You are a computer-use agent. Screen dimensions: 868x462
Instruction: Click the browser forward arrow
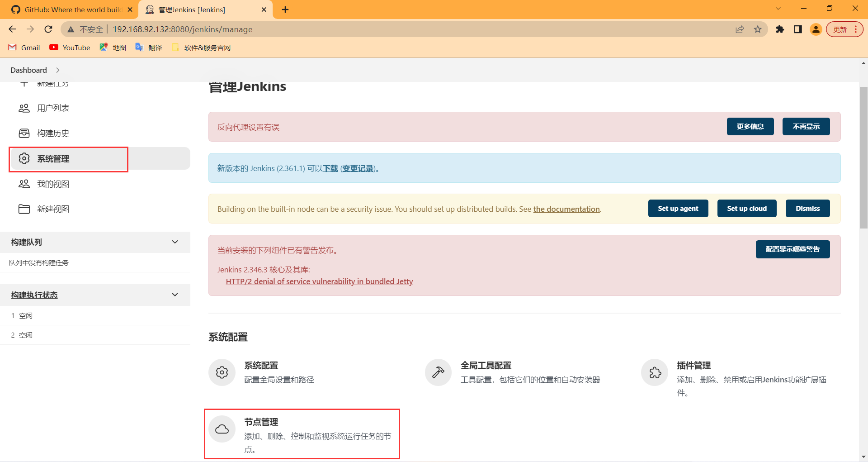[30, 29]
